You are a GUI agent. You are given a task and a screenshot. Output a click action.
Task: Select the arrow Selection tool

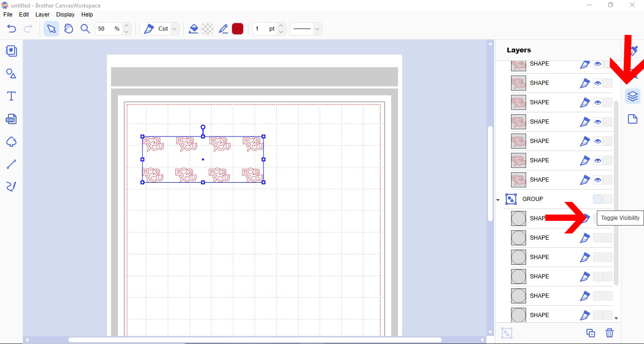[x=51, y=29]
